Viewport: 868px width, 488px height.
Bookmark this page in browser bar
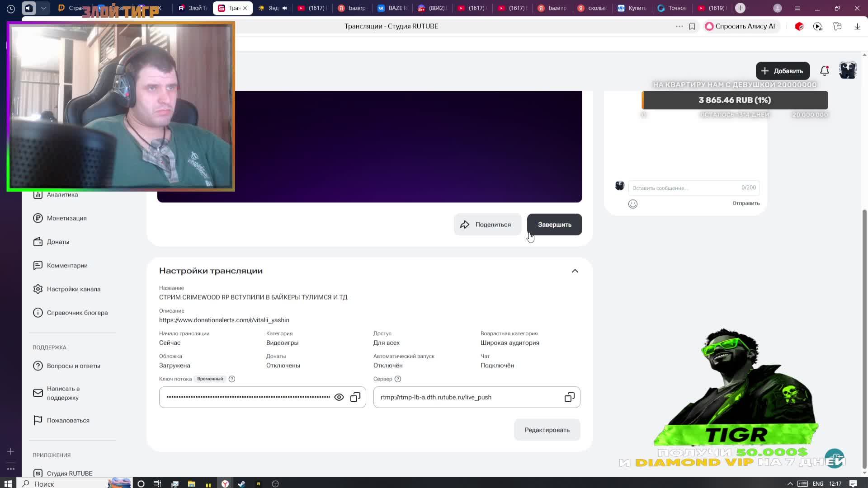pos(692,26)
